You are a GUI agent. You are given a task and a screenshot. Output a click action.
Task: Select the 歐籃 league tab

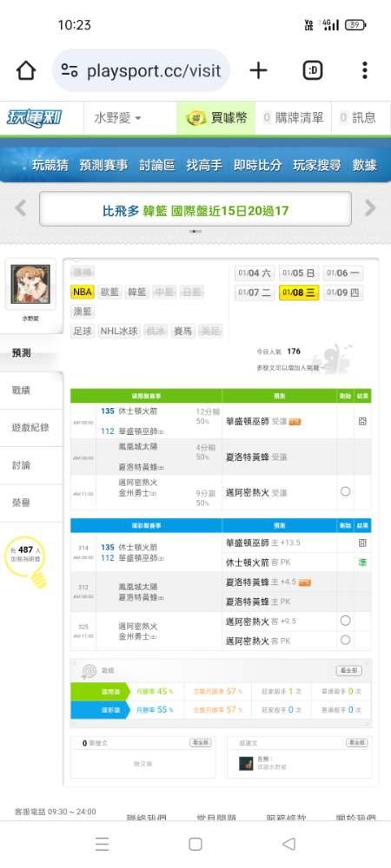pos(109,292)
